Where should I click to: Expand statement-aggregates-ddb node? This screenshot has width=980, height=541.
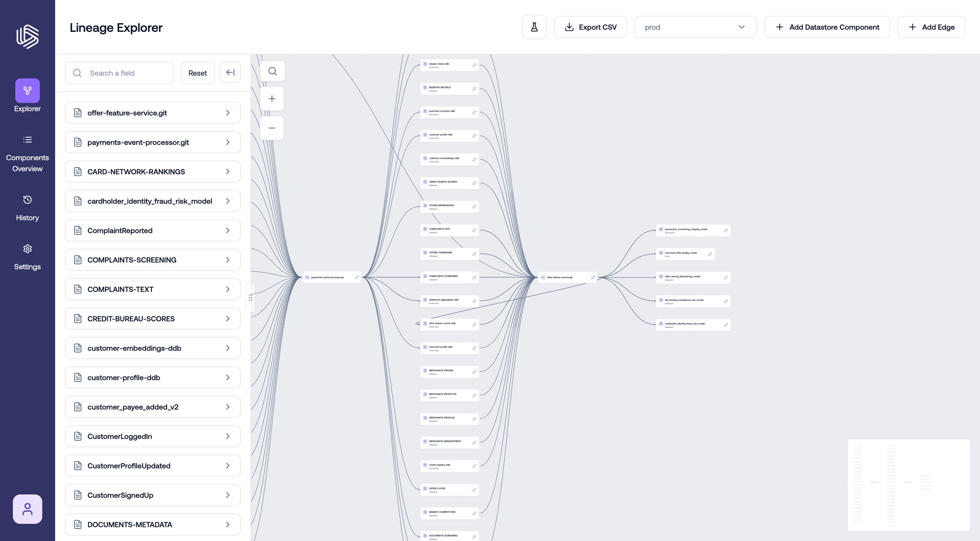coord(474,301)
